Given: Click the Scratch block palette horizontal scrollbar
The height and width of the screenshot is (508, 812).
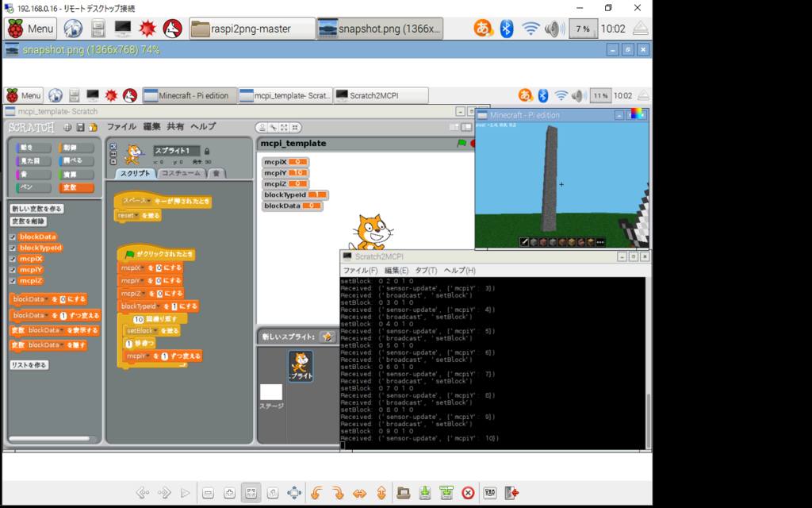Looking at the screenshot, I should click(50, 438).
